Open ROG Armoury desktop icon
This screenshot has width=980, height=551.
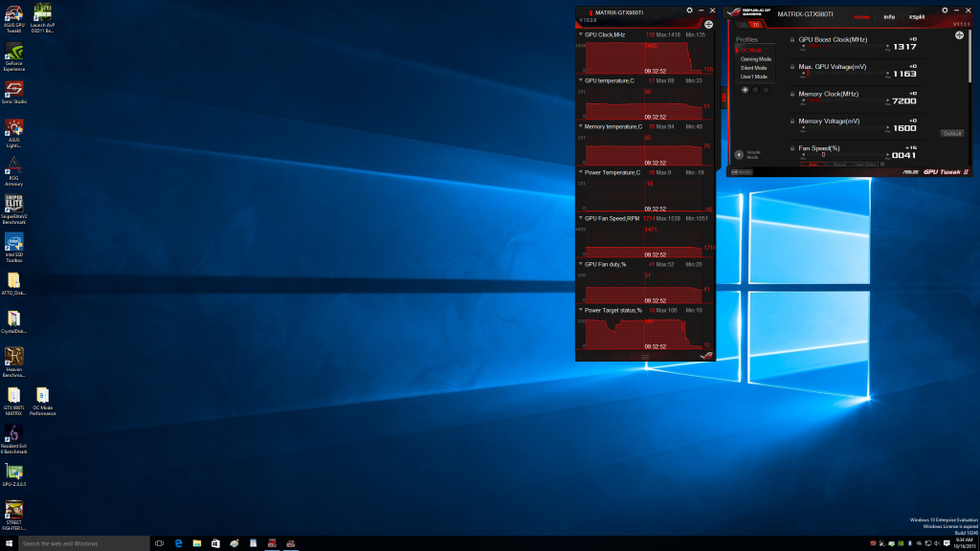click(13, 171)
